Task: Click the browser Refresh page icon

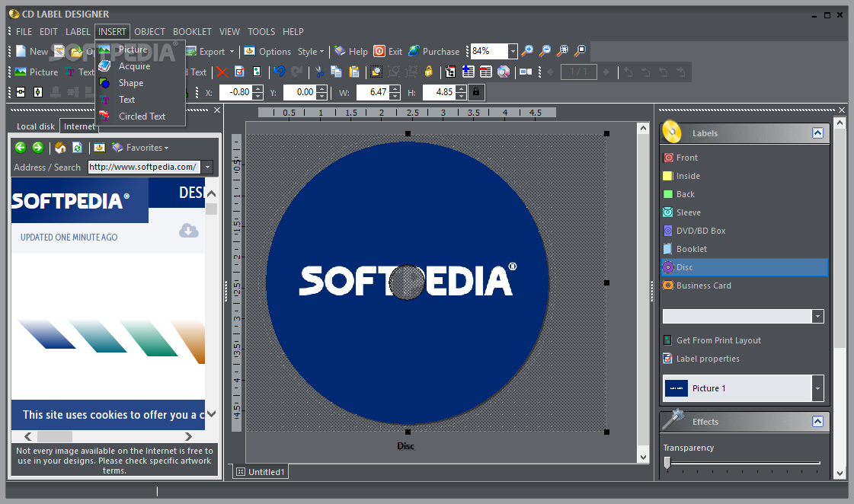Action: tap(78, 148)
